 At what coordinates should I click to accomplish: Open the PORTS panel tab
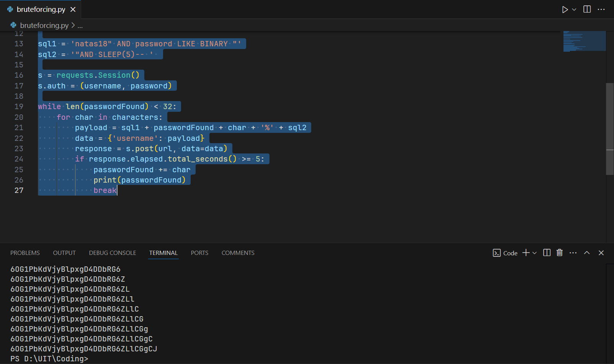click(x=199, y=253)
